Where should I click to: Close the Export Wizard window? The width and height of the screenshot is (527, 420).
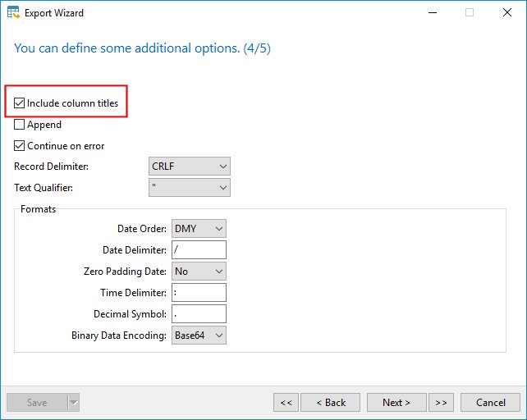(507, 13)
